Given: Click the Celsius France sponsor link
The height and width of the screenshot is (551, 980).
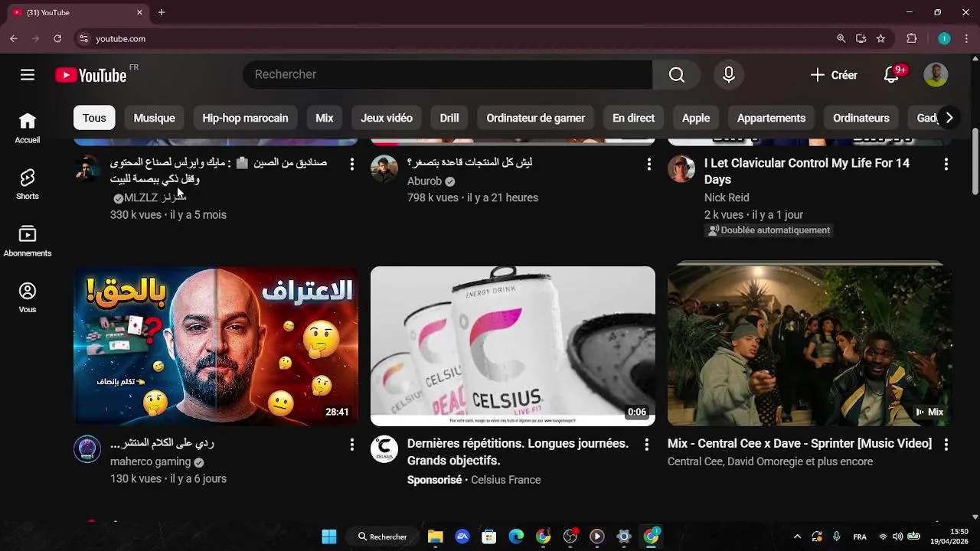Looking at the screenshot, I should pyautogui.click(x=505, y=480).
